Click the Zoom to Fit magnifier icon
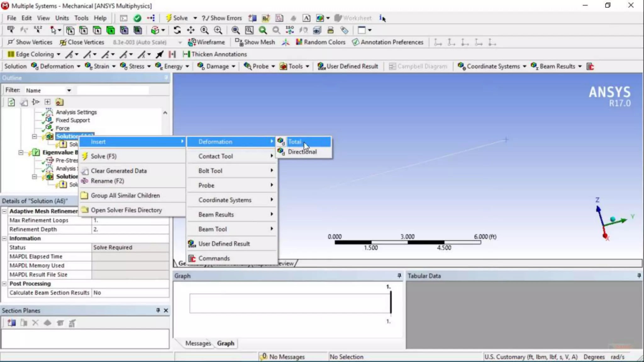 [x=235, y=30]
